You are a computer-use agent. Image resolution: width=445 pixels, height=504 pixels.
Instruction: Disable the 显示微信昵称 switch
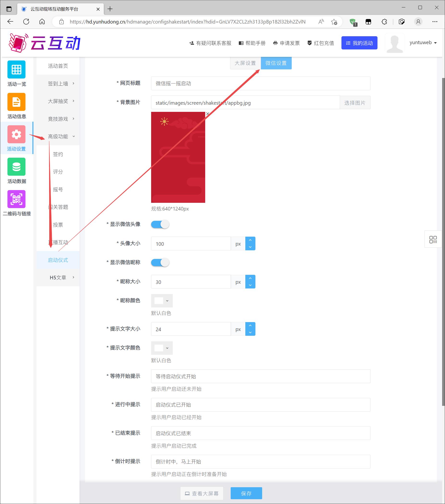coord(160,262)
